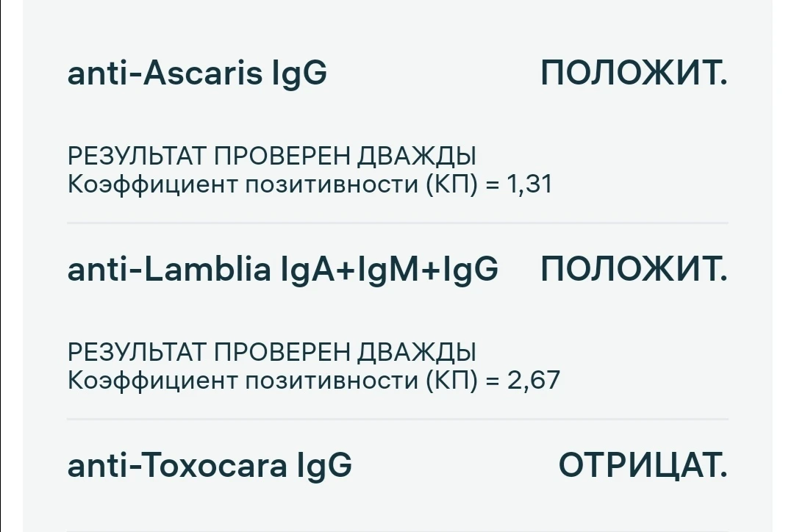This screenshot has width=794, height=532.
Task: Click the (КП) abbreviation in the Ascaris row
Action: point(451,184)
